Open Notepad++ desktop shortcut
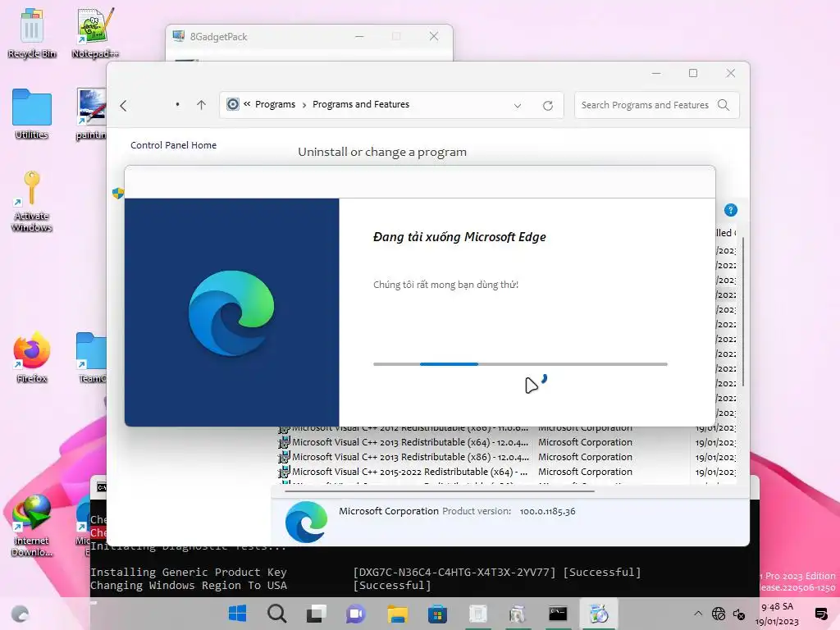The height and width of the screenshot is (630, 840). click(95, 33)
